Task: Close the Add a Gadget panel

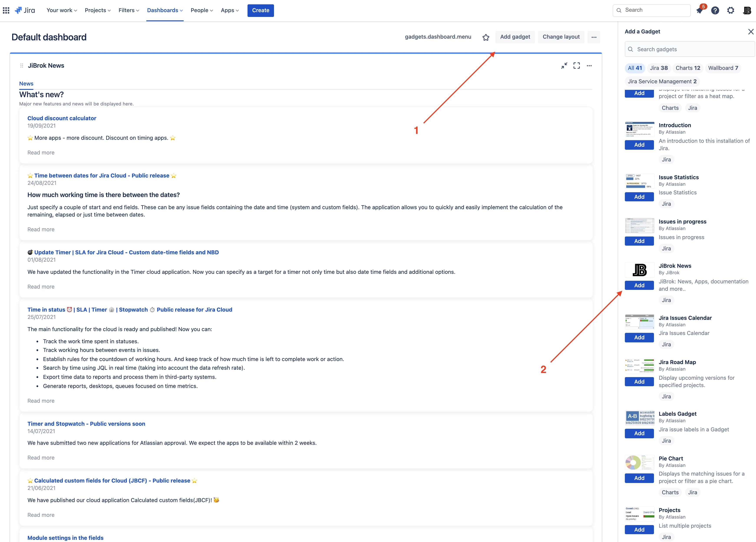Action: [751, 32]
